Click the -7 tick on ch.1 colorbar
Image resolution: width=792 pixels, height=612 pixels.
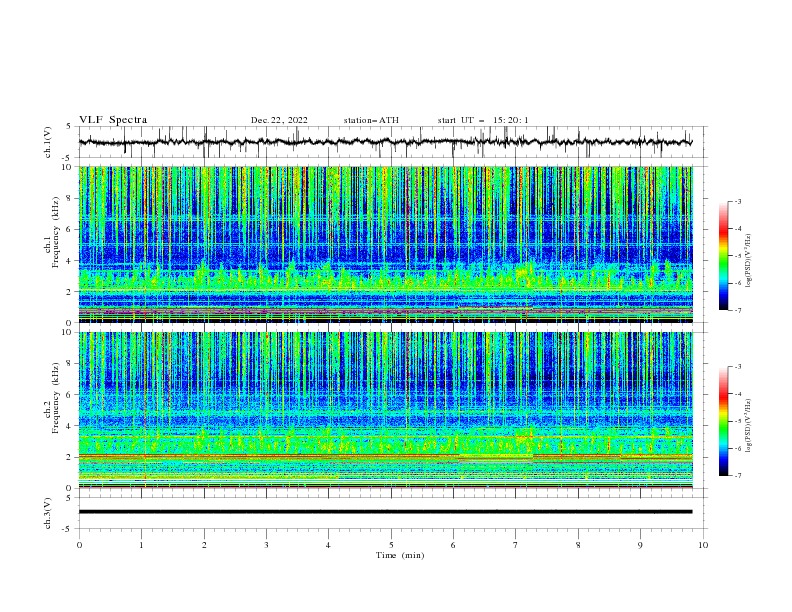737,310
